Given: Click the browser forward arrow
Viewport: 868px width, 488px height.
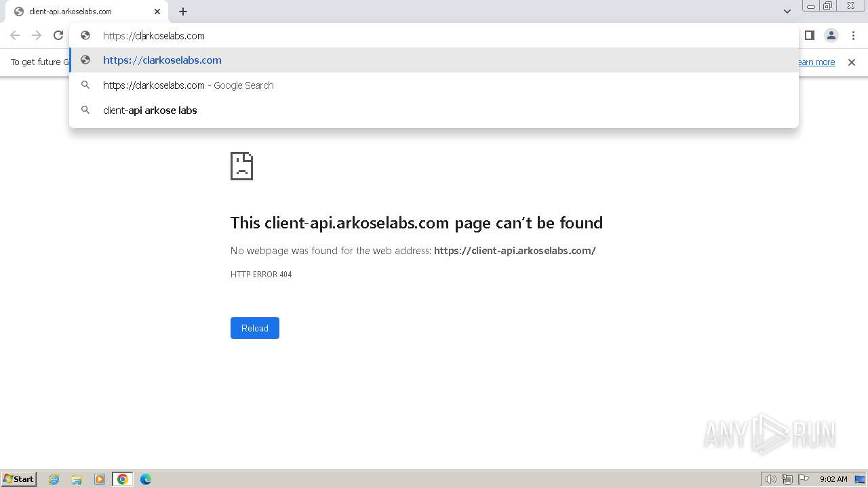Looking at the screenshot, I should point(37,35).
